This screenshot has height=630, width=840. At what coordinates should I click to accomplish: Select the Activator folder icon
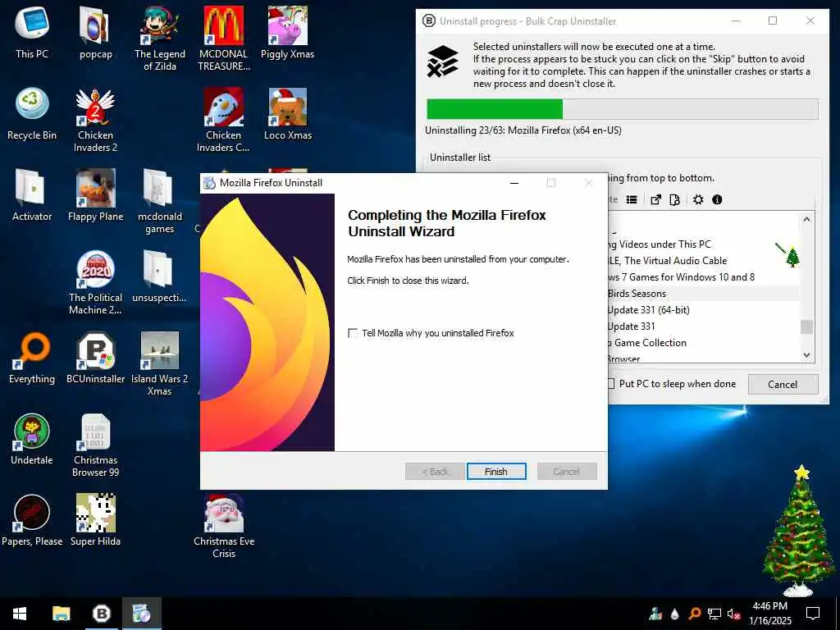click(32, 195)
